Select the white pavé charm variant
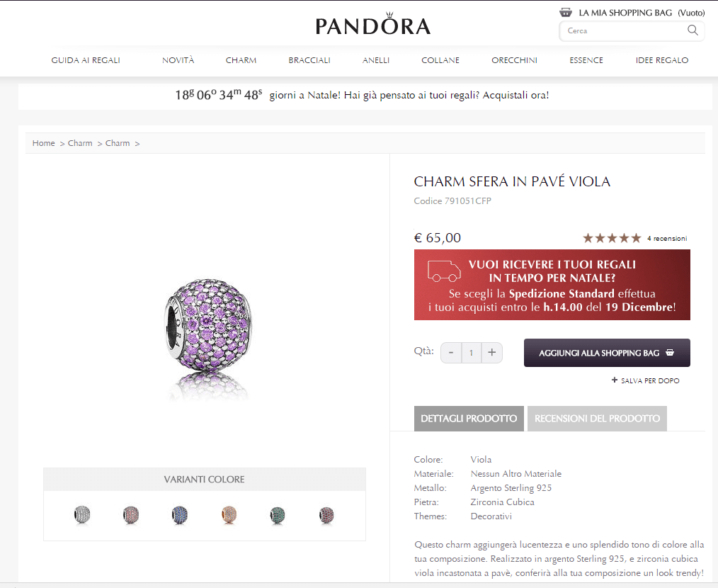Image resolution: width=718 pixels, height=588 pixels. click(x=82, y=514)
